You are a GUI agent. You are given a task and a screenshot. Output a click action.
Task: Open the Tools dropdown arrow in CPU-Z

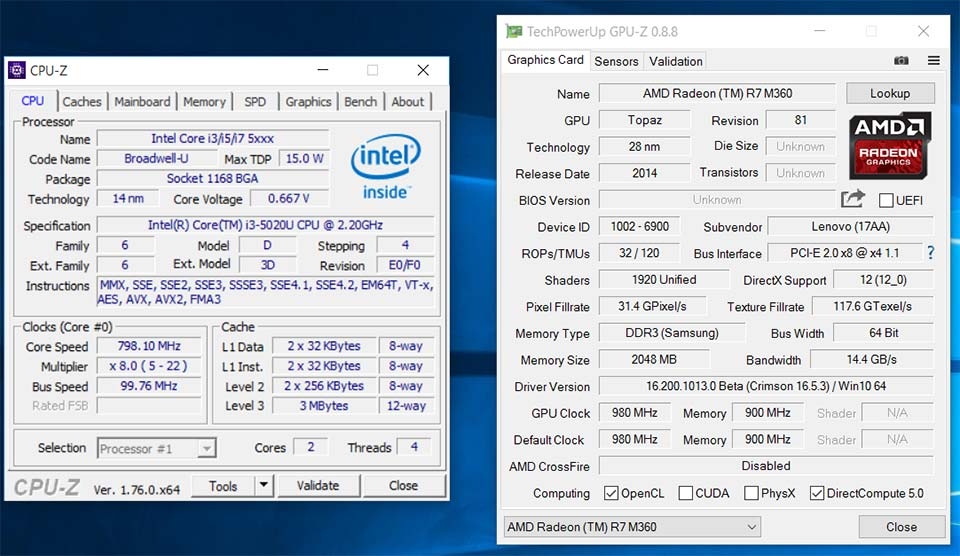263,485
